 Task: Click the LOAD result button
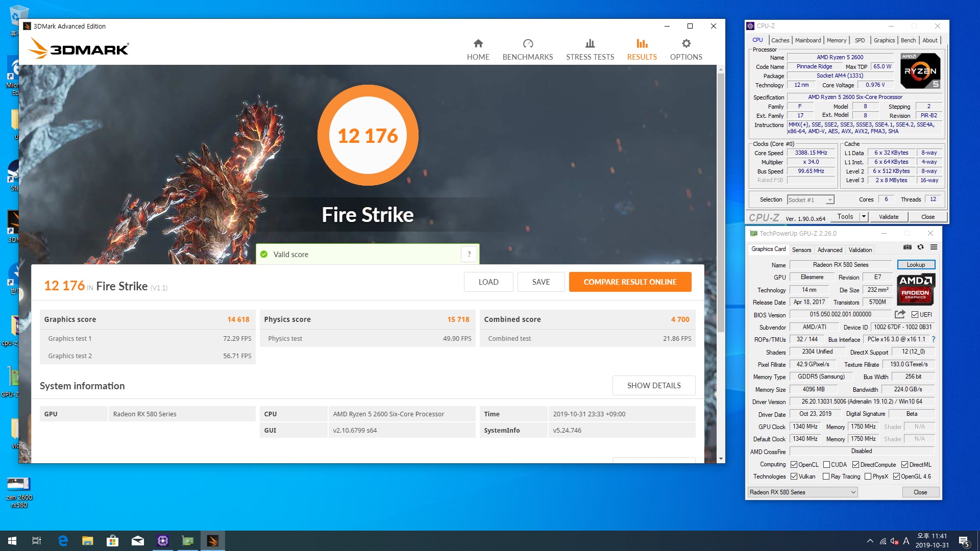(x=488, y=282)
